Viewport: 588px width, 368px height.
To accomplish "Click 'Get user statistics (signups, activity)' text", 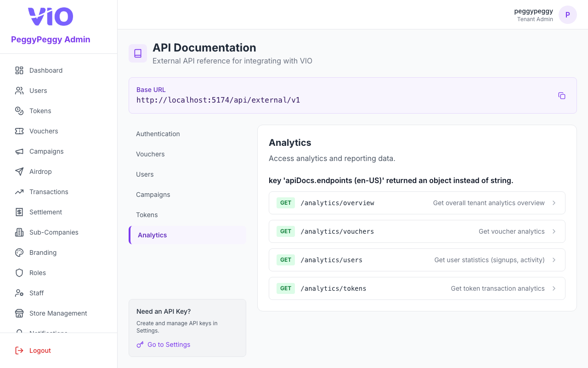I will pos(489,260).
